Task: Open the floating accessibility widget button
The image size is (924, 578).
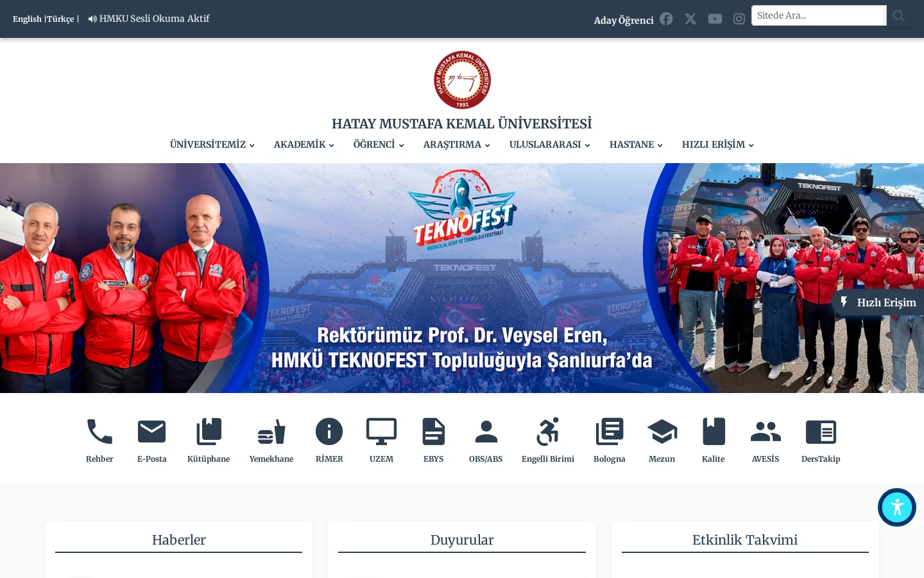Action: click(x=897, y=507)
